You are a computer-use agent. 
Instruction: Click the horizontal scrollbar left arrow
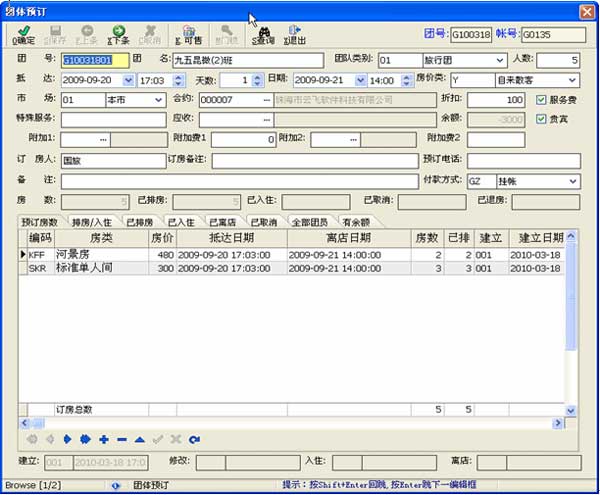coord(24,423)
